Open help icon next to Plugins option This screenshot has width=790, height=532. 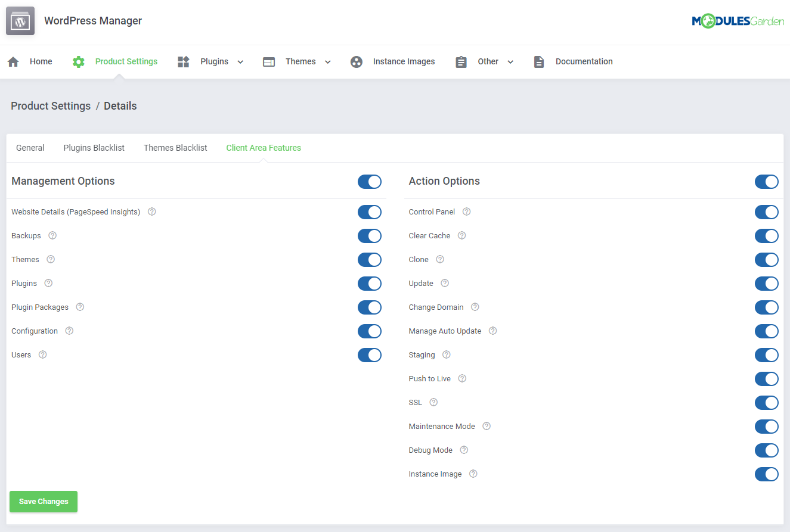point(48,283)
